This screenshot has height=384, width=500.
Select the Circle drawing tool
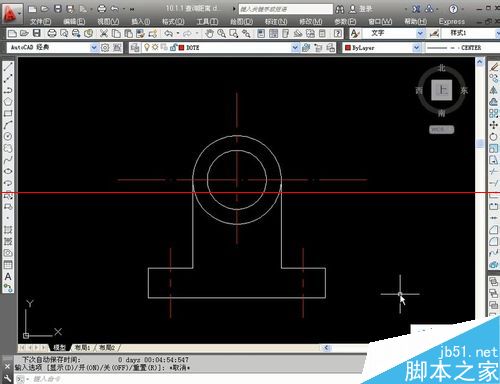coord(8,136)
